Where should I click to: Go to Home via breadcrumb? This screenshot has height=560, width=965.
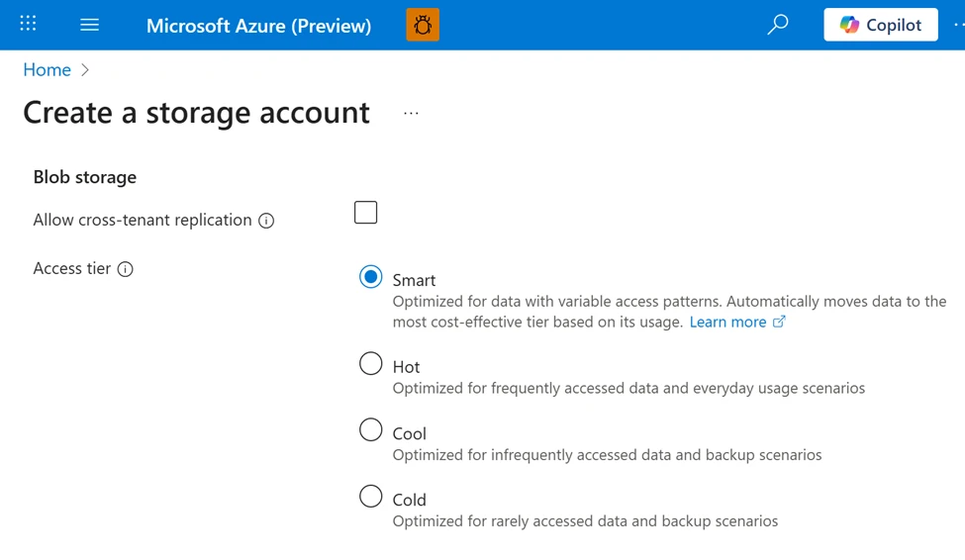point(47,70)
